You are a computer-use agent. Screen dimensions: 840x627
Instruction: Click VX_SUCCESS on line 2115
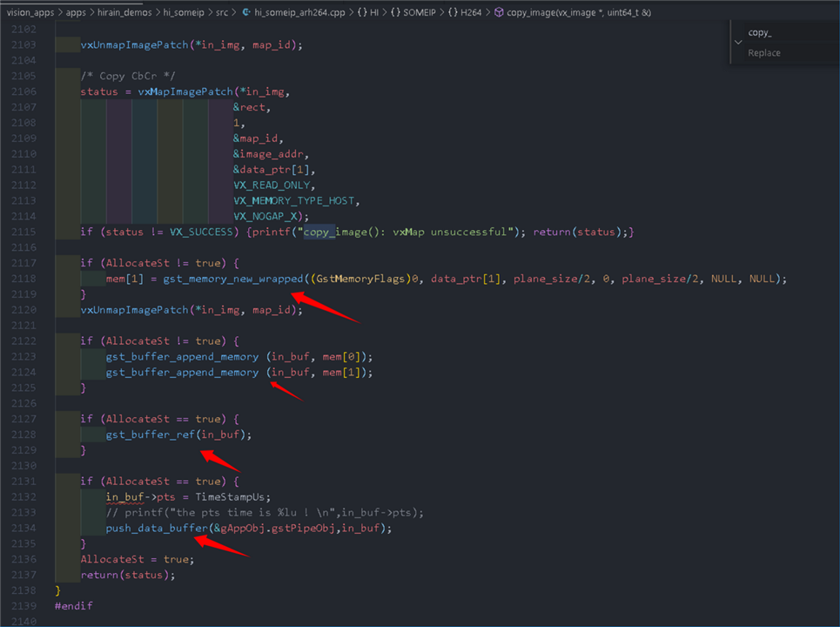201,232
